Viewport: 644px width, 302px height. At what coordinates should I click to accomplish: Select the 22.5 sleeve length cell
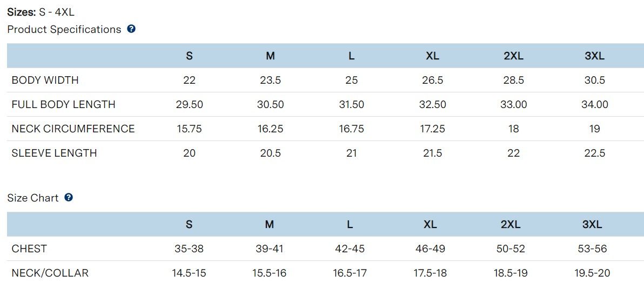[594, 153]
